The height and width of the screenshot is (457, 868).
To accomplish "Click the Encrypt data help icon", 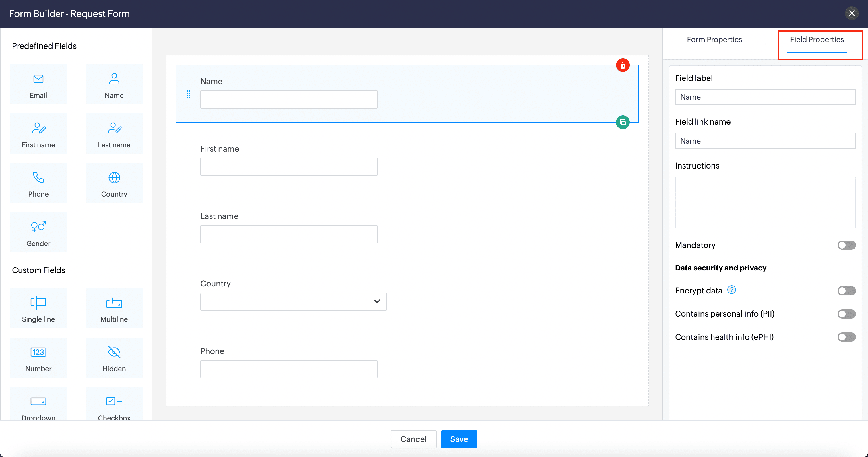I will point(731,290).
